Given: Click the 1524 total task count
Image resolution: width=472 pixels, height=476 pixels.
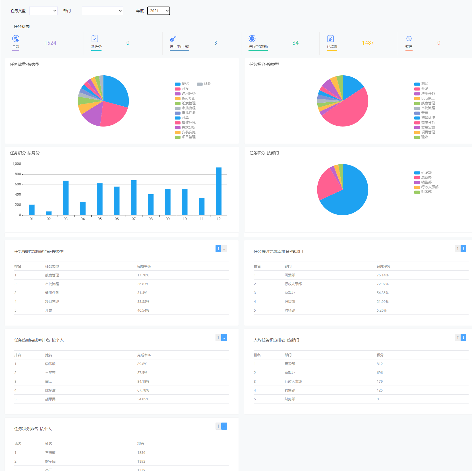Looking at the screenshot, I should coord(50,43).
